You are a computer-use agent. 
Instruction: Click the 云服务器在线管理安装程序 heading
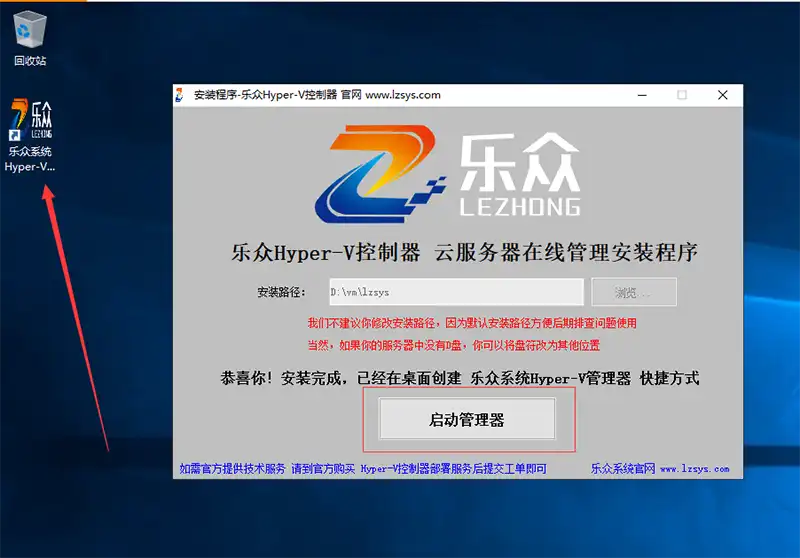(566, 252)
